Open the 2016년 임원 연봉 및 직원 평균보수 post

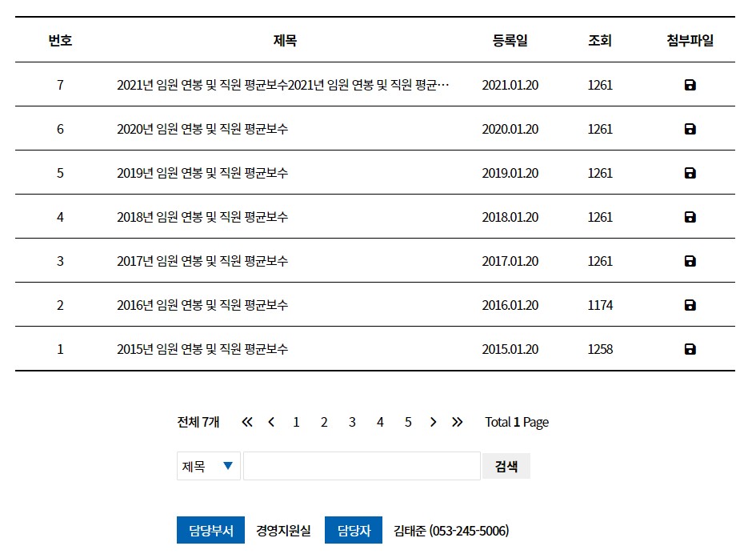coord(202,305)
